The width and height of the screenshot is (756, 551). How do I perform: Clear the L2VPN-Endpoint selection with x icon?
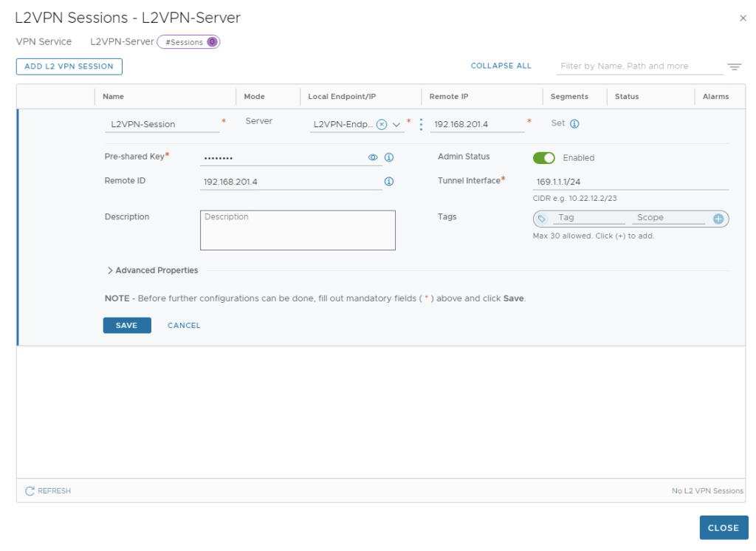[382, 125]
